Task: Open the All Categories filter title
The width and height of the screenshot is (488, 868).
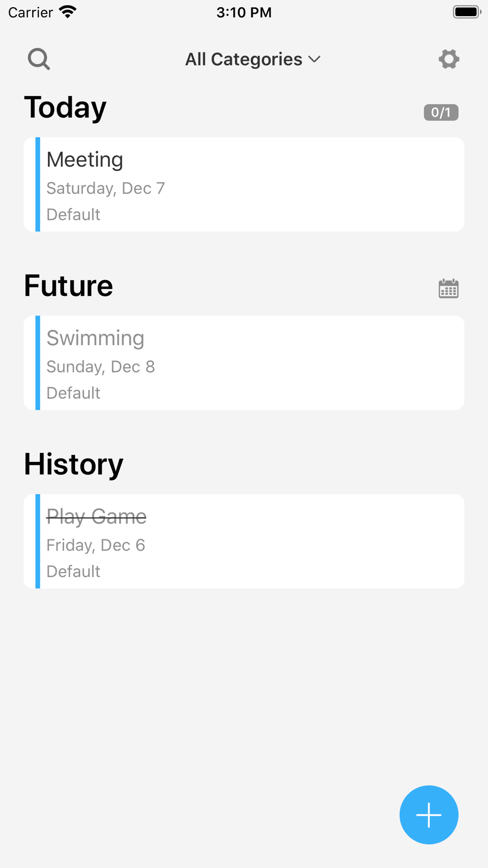Action: [x=244, y=59]
